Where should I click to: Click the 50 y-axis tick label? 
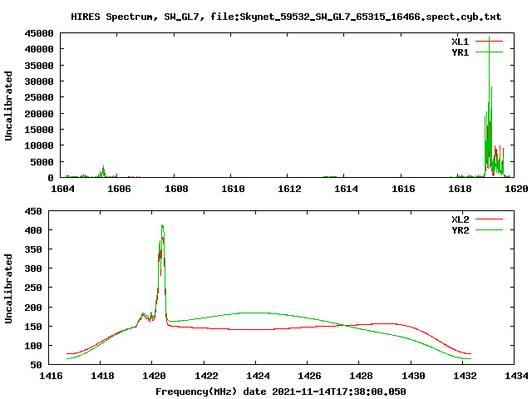click(36, 365)
